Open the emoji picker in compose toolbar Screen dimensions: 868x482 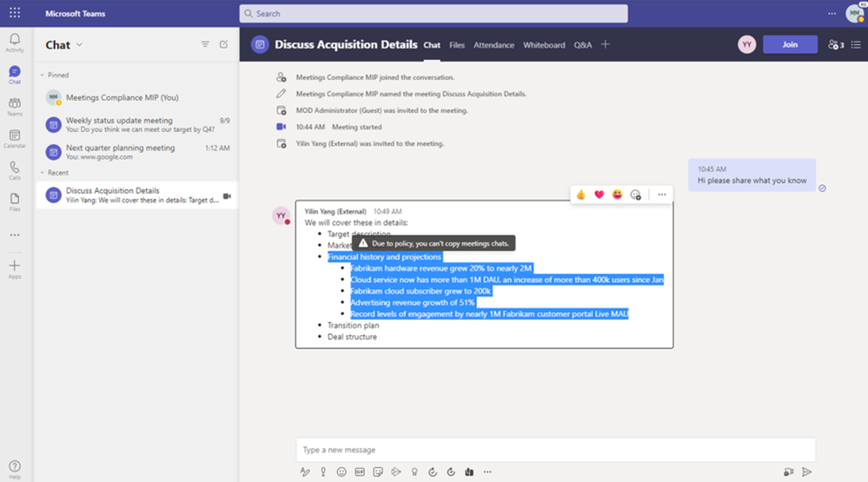pos(341,472)
